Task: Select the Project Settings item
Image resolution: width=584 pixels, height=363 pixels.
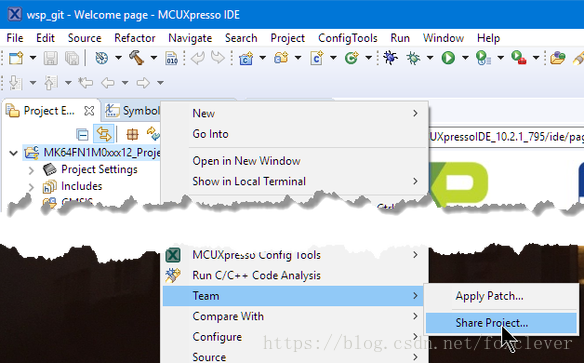Action: [99, 169]
